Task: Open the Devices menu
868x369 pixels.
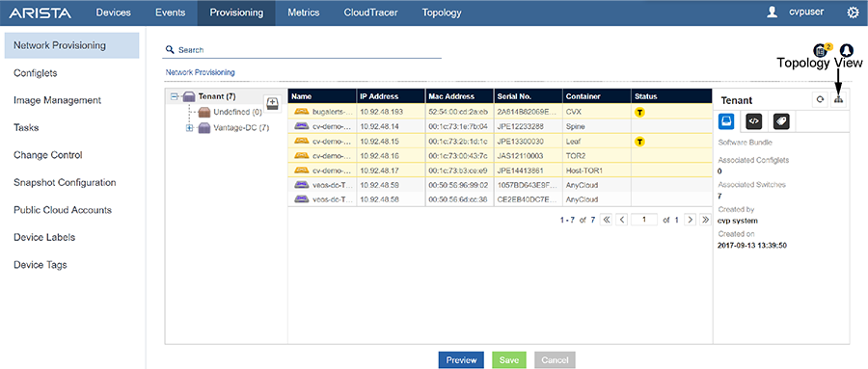Action: tap(114, 13)
